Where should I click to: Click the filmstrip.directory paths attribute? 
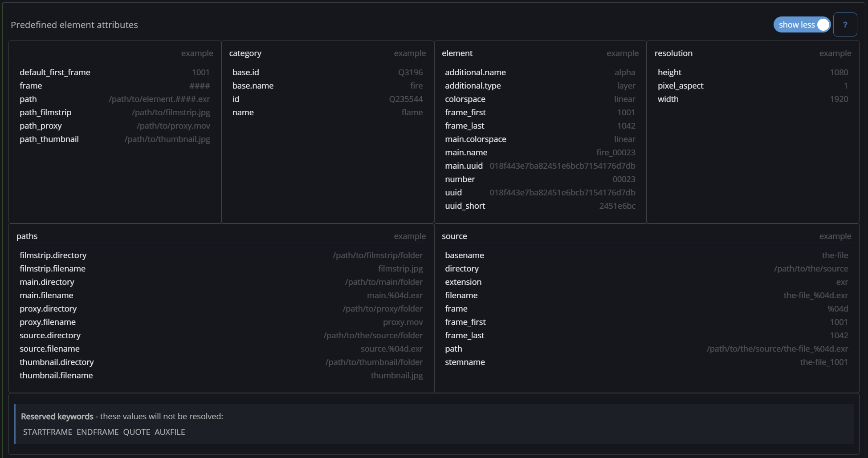click(53, 255)
